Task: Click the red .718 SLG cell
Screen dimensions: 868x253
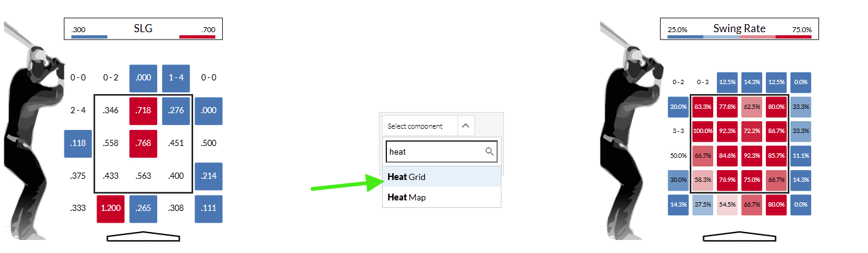Action: click(143, 111)
